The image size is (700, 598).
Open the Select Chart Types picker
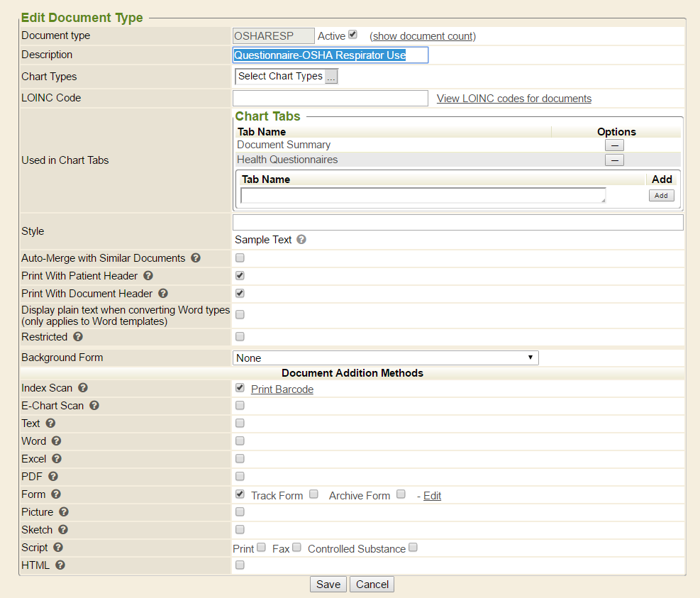pos(331,77)
